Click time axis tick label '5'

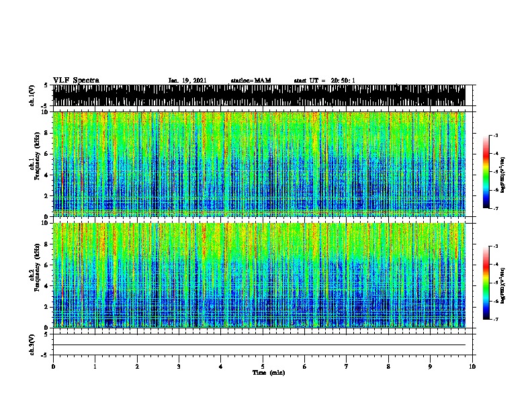pos(263,367)
